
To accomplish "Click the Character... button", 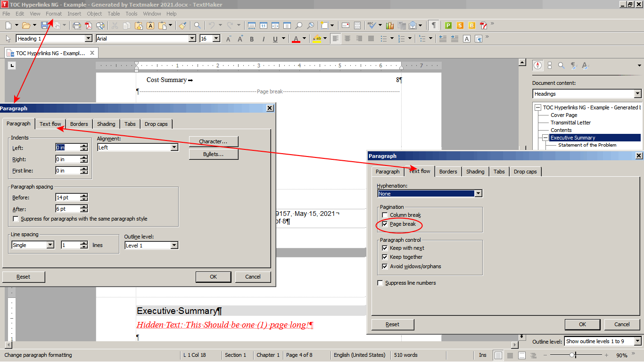I will [x=213, y=141].
